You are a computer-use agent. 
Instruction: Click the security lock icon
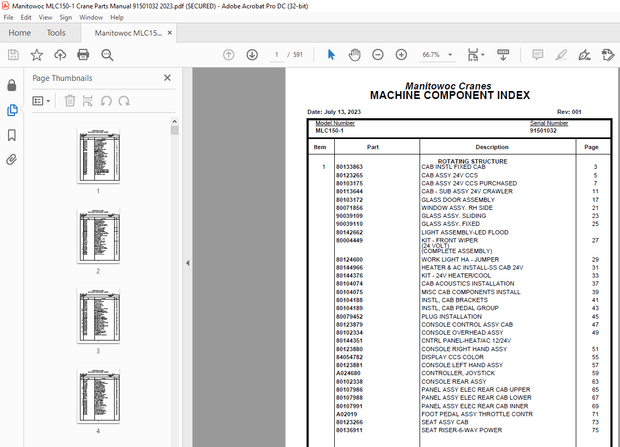click(x=12, y=85)
